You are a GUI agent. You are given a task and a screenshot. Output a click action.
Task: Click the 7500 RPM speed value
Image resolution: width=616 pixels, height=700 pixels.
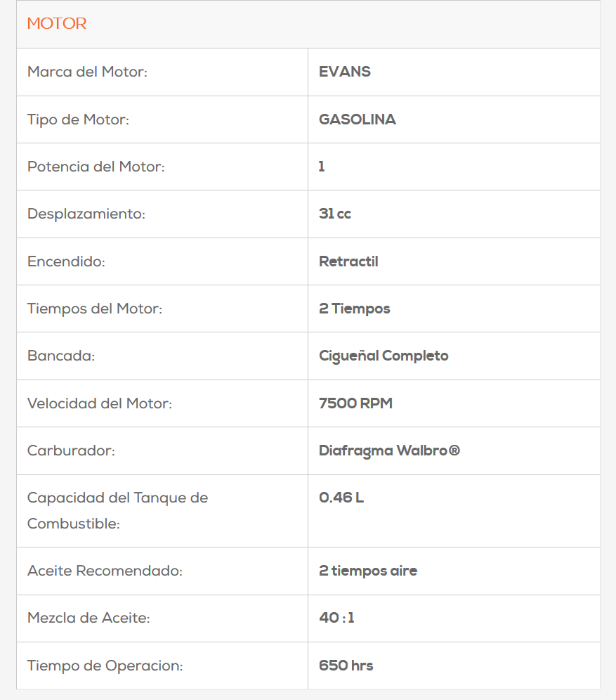click(355, 403)
